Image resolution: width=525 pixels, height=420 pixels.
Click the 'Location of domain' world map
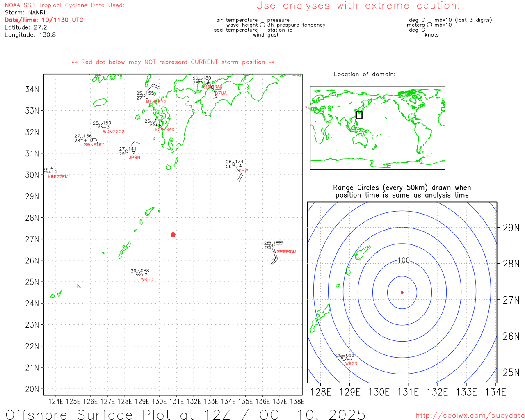377,128
